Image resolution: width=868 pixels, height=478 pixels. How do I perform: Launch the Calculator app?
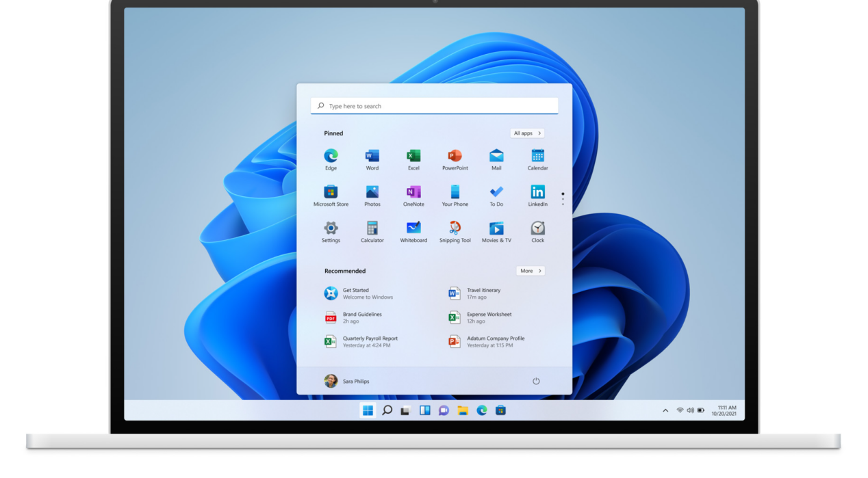pos(372,232)
